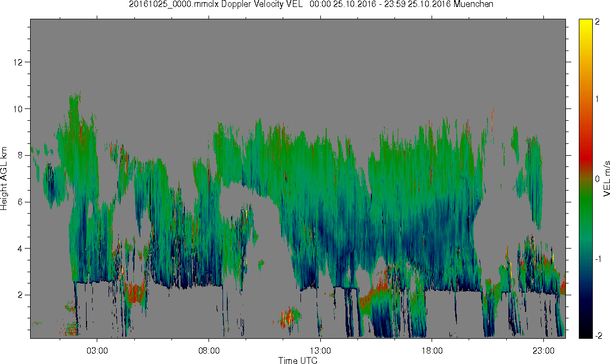Click the 23:00 time tick label

(x=543, y=351)
